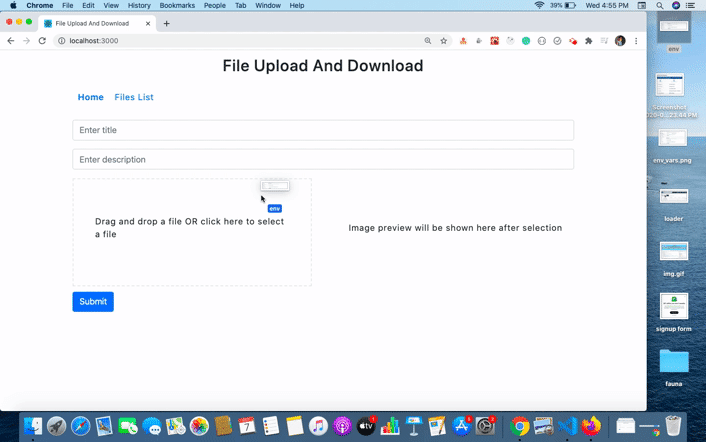This screenshot has width=706, height=442.
Task: Click the drag and drop file zone
Action: coord(192,232)
